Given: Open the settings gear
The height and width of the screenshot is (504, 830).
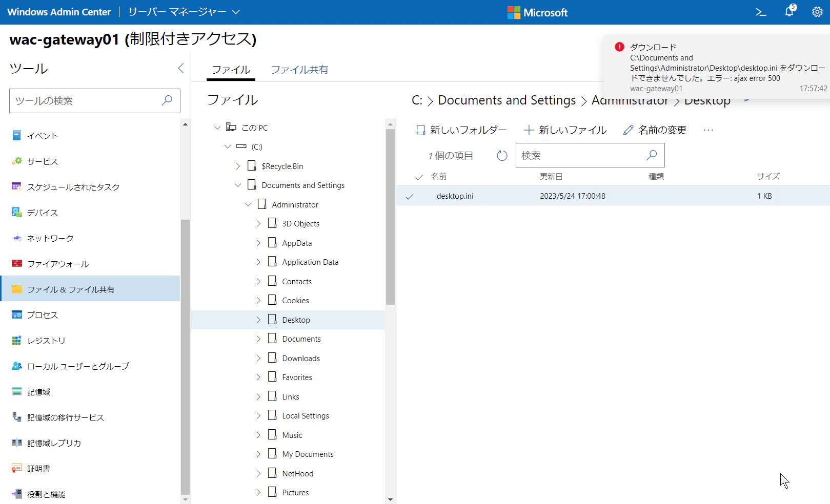Looking at the screenshot, I should coord(817,12).
